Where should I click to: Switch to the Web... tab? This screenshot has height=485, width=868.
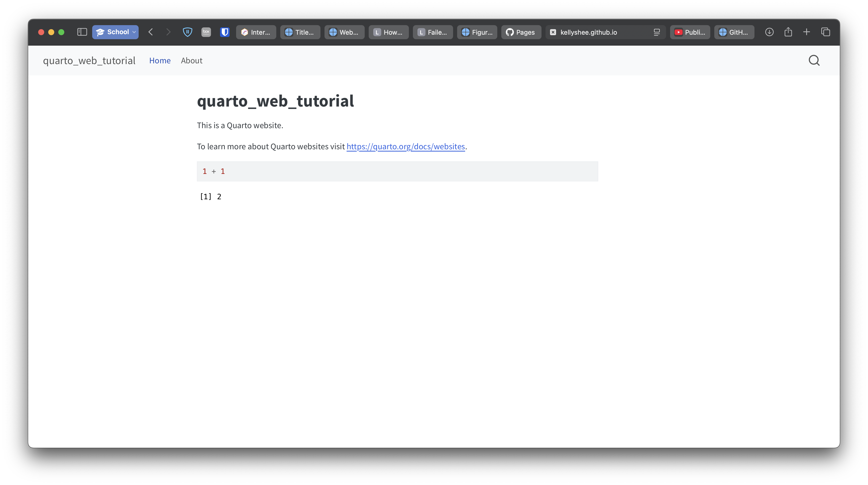click(x=344, y=32)
